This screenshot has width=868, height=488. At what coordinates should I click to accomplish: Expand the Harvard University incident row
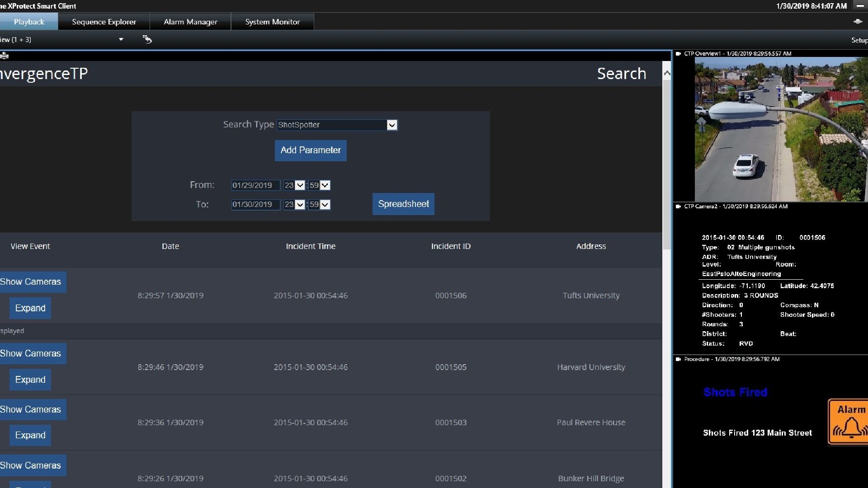(30, 380)
